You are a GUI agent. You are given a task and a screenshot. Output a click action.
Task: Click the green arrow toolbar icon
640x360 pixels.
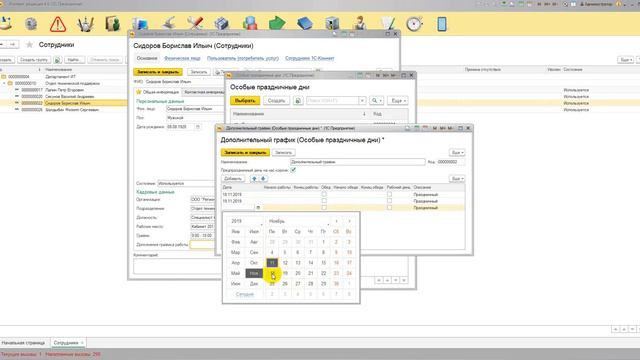click(x=277, y=23)
